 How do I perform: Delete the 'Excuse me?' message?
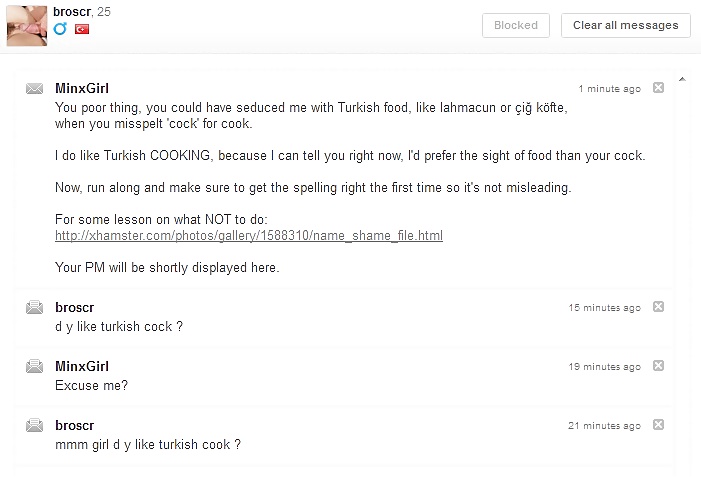pyautogui.click(x=658, y=366)
